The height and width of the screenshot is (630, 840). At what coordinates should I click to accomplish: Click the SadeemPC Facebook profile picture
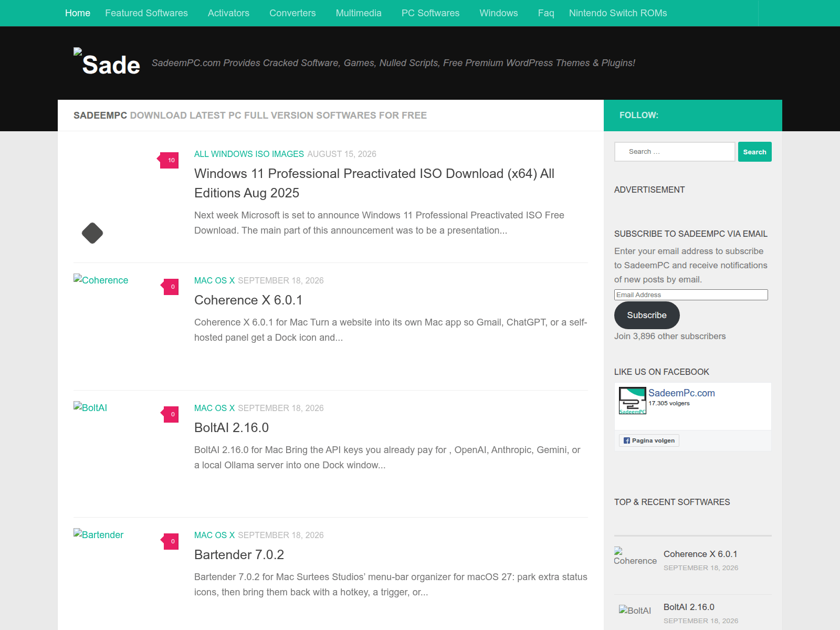(633, 401)
